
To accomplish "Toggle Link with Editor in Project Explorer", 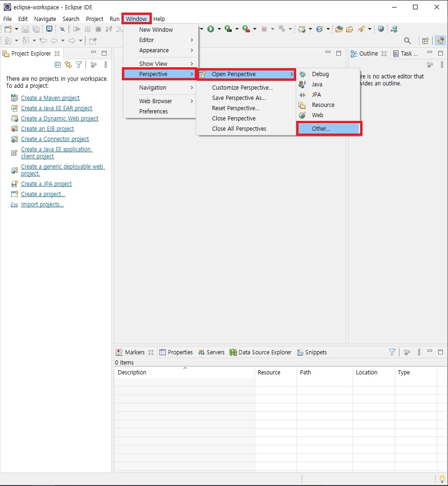I will tap(68, 64).
